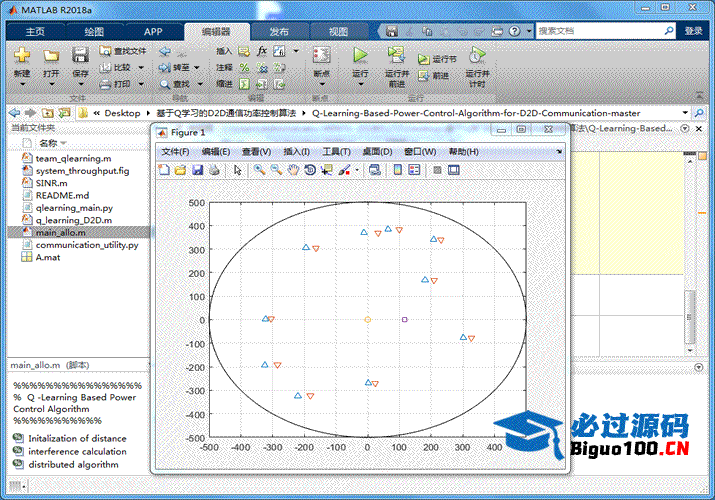Open the Breakpoints (断点) dropdown arrow

click(321, 84)
